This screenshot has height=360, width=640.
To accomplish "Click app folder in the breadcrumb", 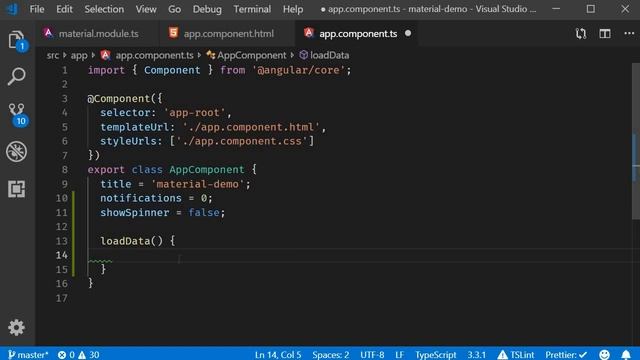I will (79, 55).
